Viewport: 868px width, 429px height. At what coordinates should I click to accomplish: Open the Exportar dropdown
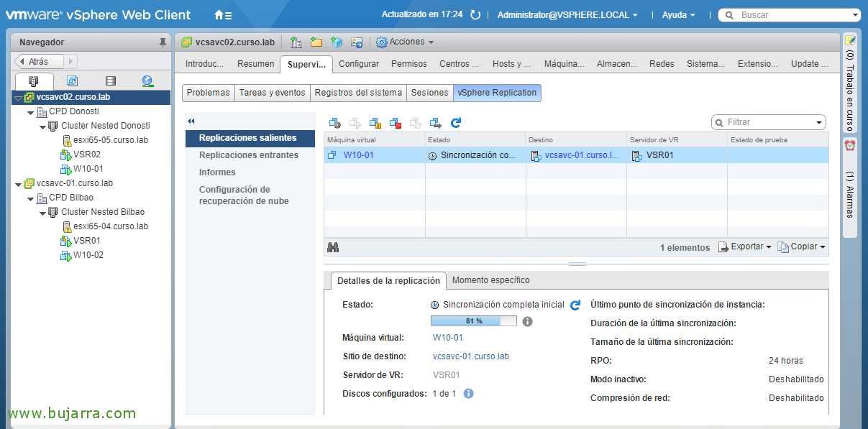pos(744,247)
